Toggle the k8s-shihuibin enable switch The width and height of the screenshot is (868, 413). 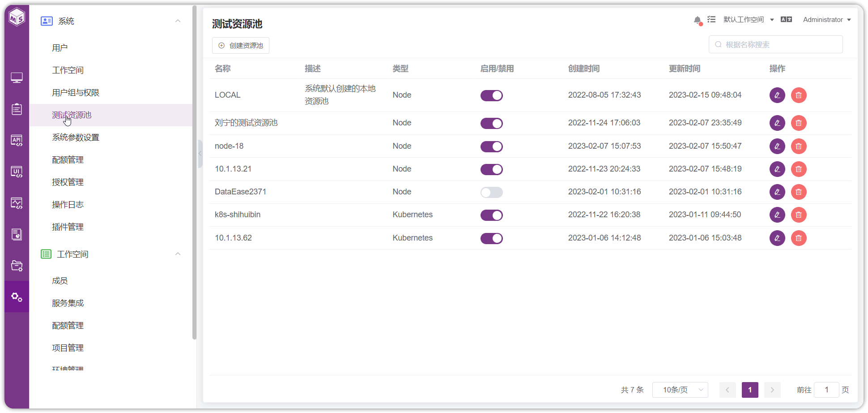coord(492,215)
